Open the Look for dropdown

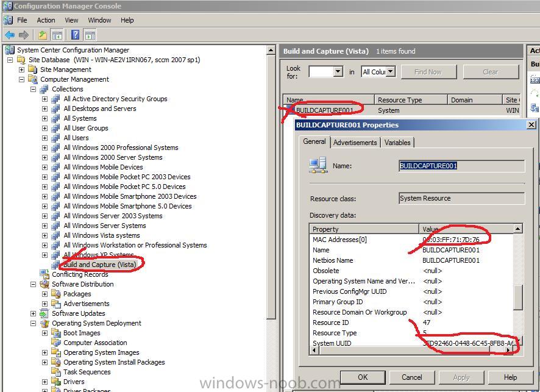point(338,72)
